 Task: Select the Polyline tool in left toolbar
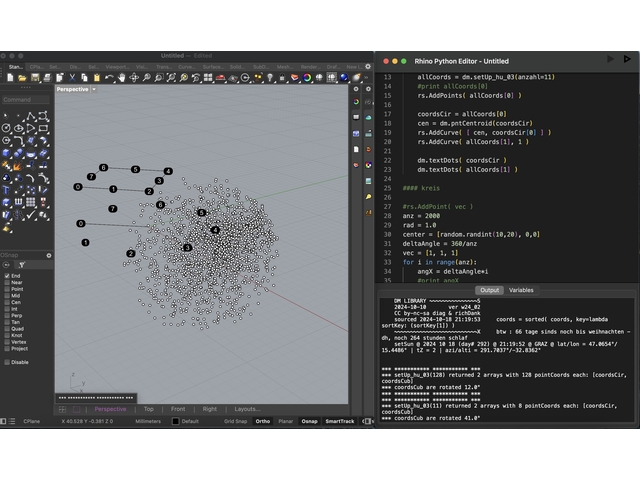click(31, 116)
